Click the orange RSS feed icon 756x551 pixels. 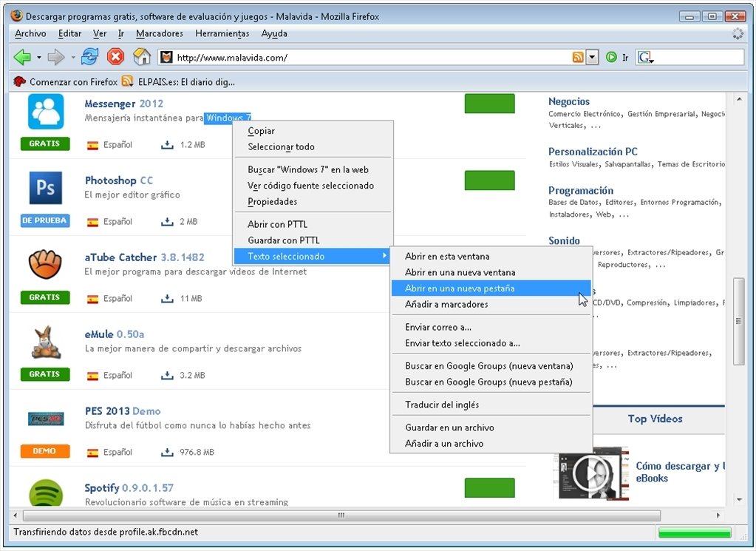point(578,58)
